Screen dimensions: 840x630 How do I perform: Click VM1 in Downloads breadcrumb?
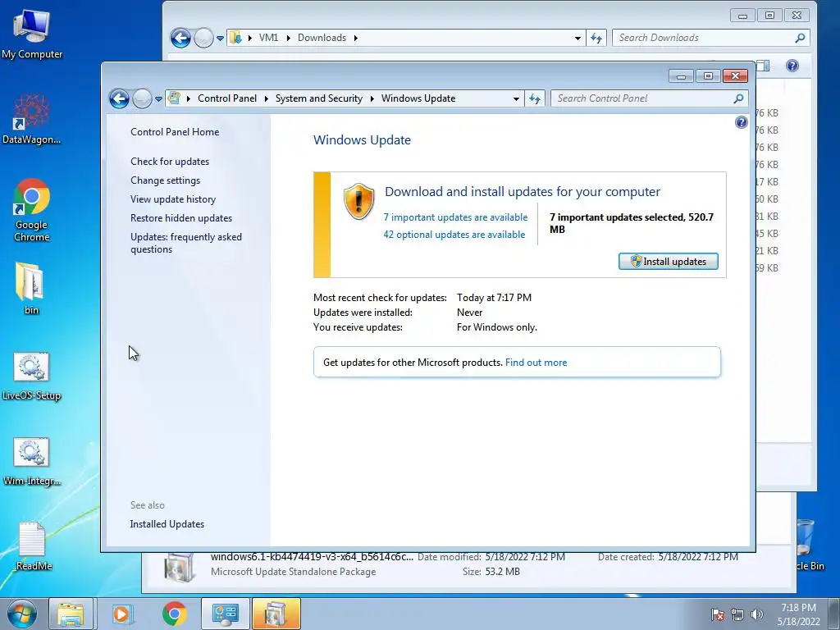(x=268, y=38)
